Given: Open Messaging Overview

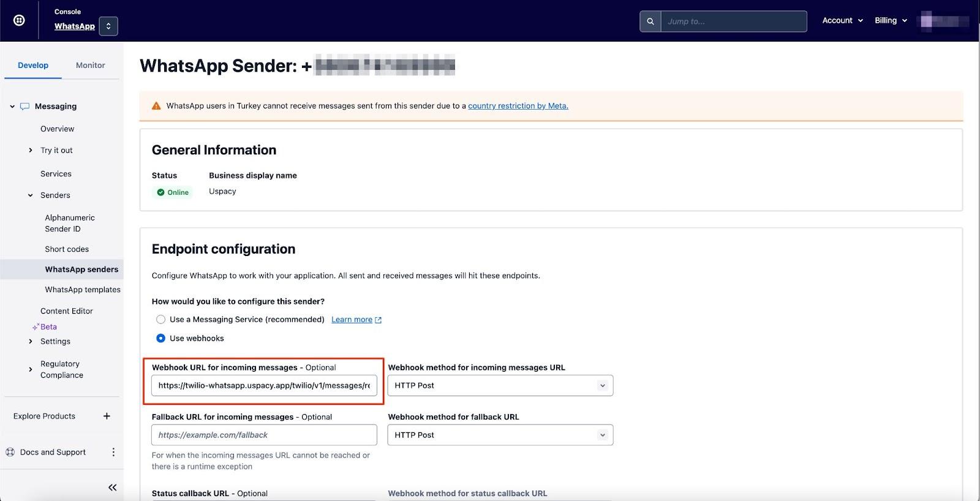Looking at the screenshot, I should (x=57, y=129).
